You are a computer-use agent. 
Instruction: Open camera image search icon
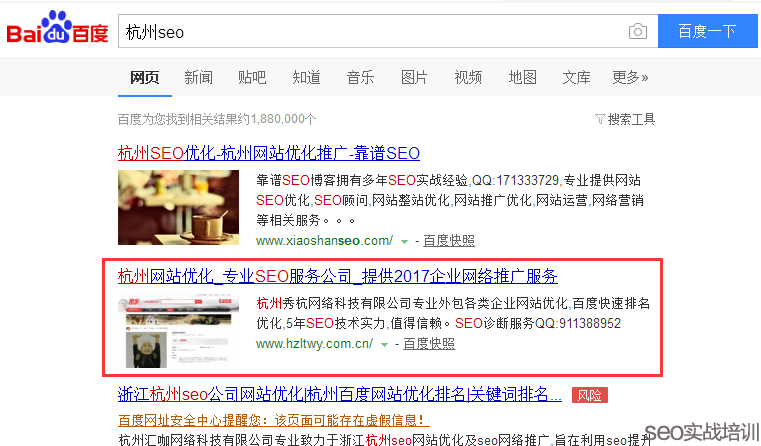coord(637,32)
